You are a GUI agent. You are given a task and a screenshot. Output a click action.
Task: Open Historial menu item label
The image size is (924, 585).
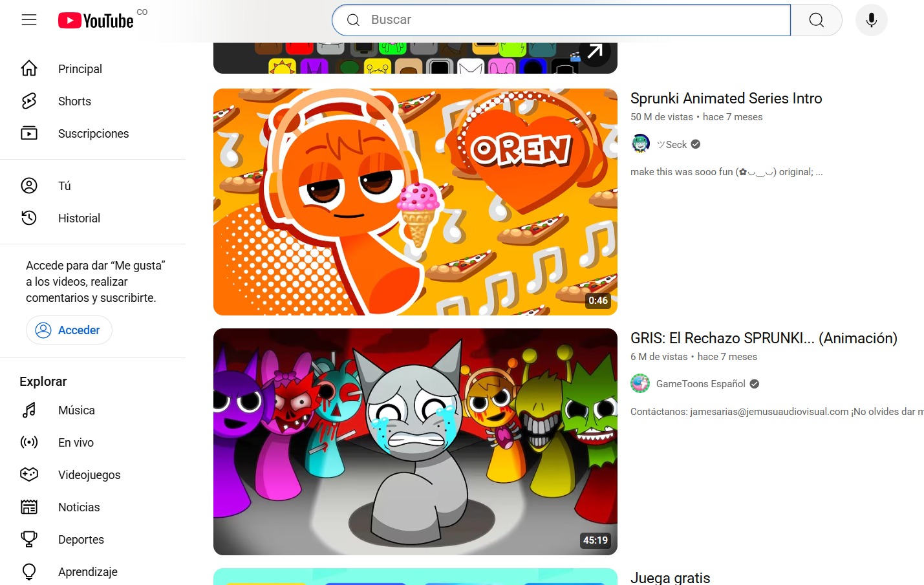click(79, 218)
